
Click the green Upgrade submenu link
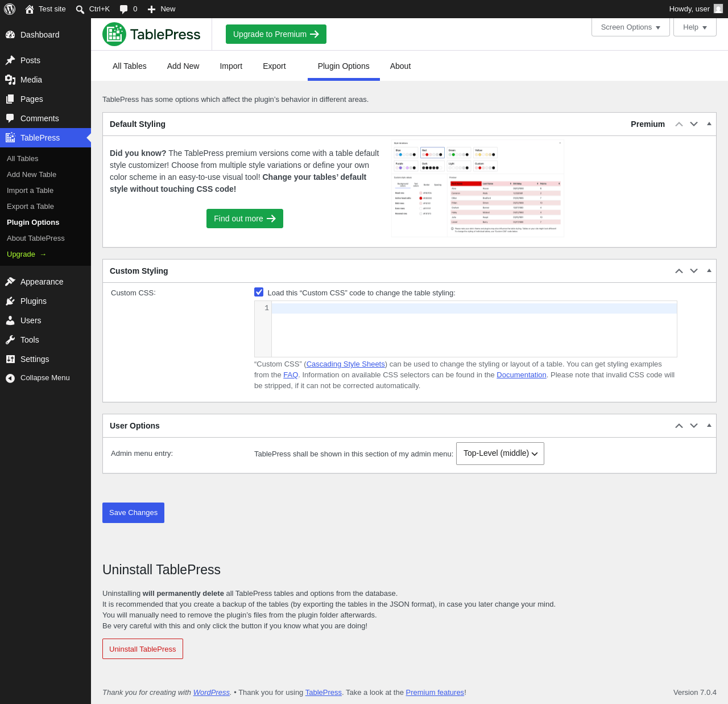point(27,254)
